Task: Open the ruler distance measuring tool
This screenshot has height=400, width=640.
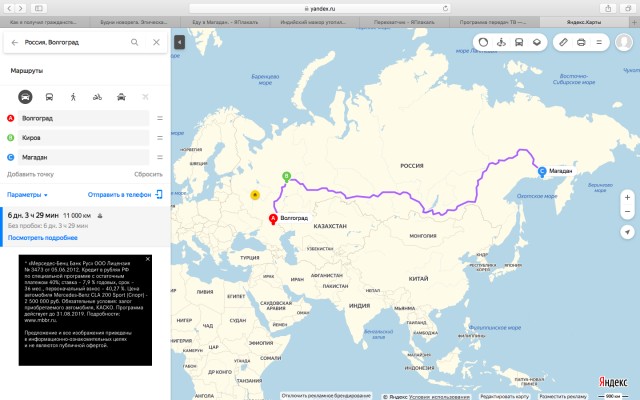Action: 563,43
